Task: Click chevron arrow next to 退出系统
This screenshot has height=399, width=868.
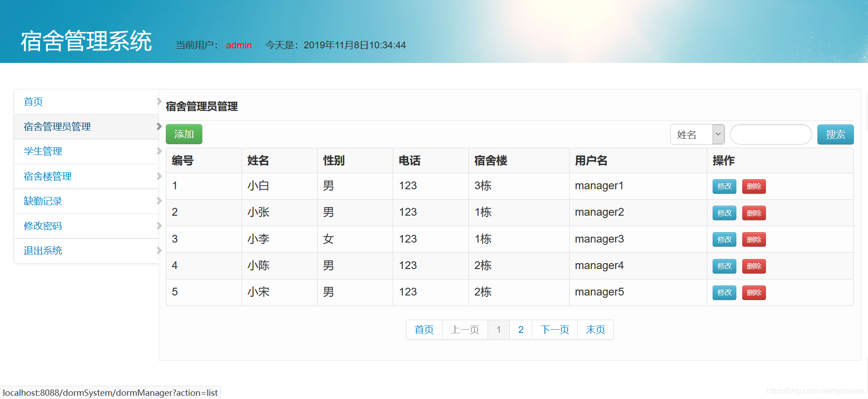Action: [x=159, y=250]
